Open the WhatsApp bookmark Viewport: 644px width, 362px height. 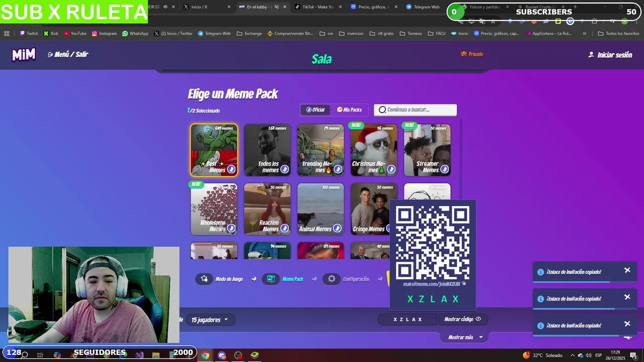(x=135, y=34)
